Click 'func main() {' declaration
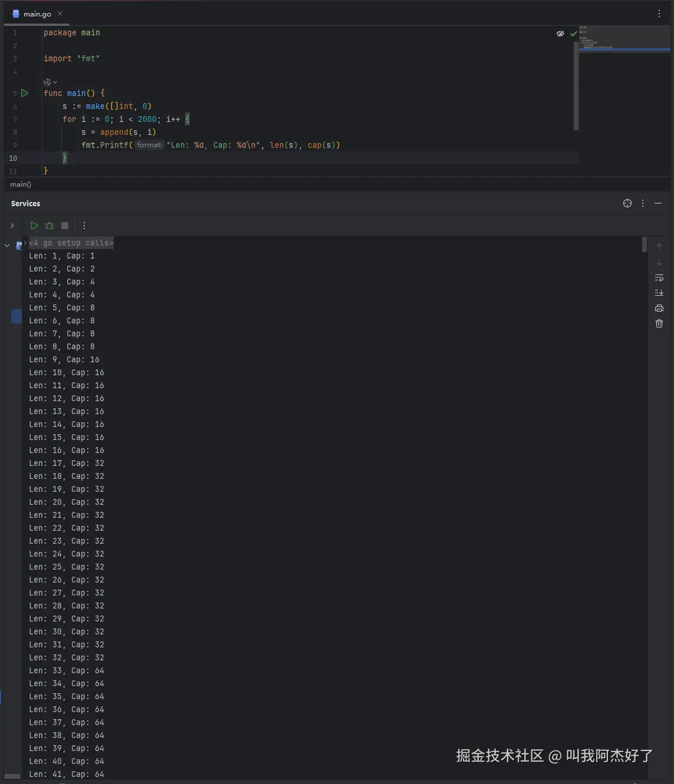This screenshot has width=674, height=784. pos(74,93)
